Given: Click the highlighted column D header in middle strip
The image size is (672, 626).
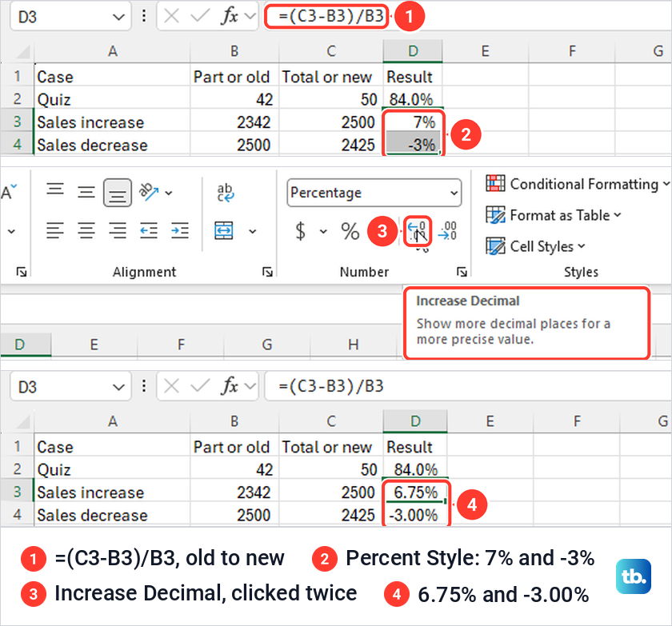Looking at the screenshot, I should tap(26, 345).
